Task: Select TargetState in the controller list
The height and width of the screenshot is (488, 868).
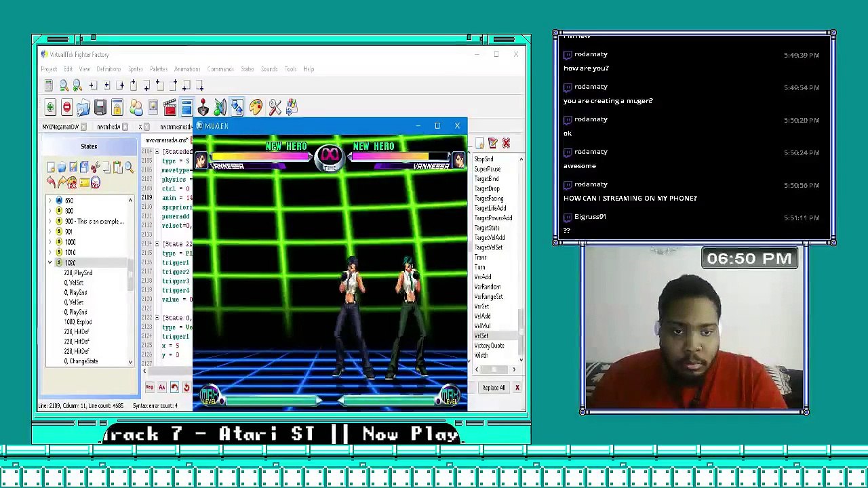Action: click(487, 228)
